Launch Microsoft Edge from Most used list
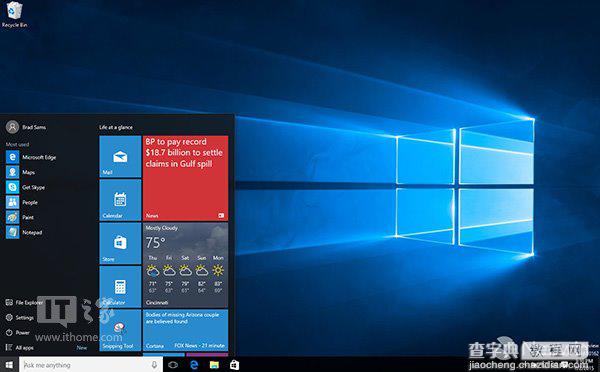This screenshot has height=372, width=600. click(x=31, y=157)
